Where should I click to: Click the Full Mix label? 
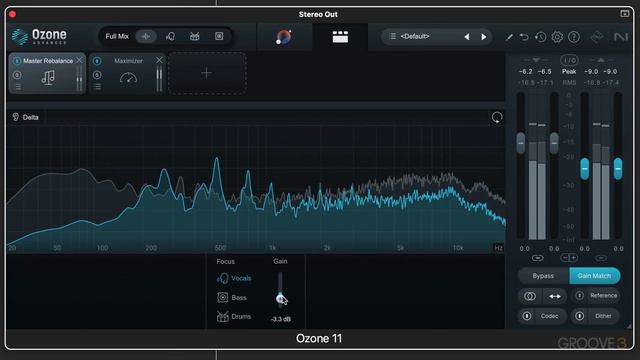[117, 36]
